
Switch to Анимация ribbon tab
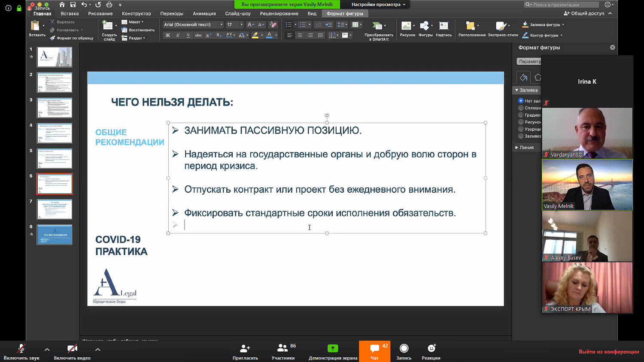tap(204, 14)
